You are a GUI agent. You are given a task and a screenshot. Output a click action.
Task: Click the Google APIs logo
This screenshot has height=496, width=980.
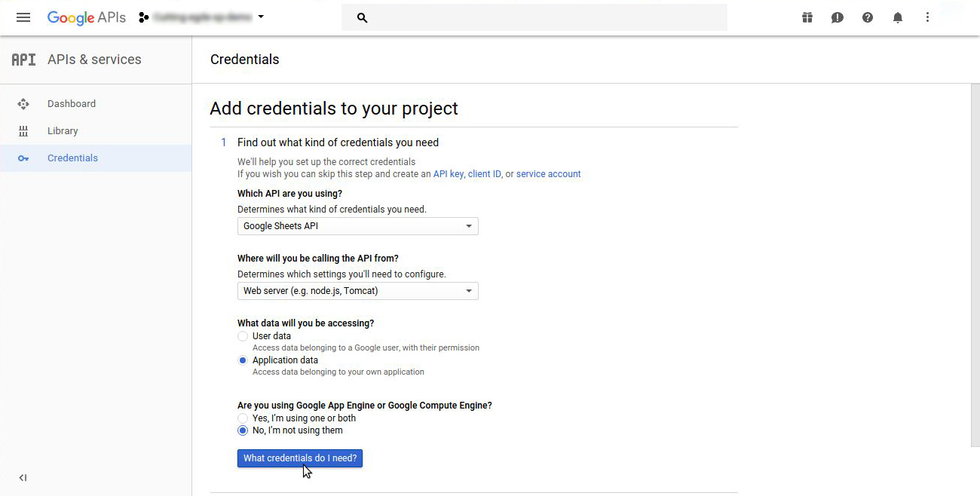click(87, 17)
